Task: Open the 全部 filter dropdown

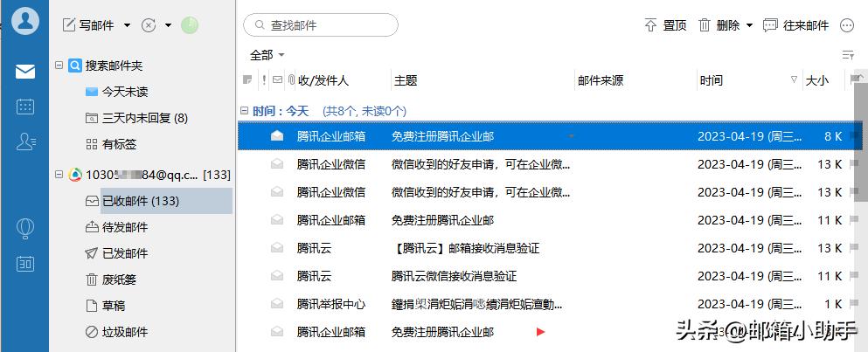Action: point(267,55)
